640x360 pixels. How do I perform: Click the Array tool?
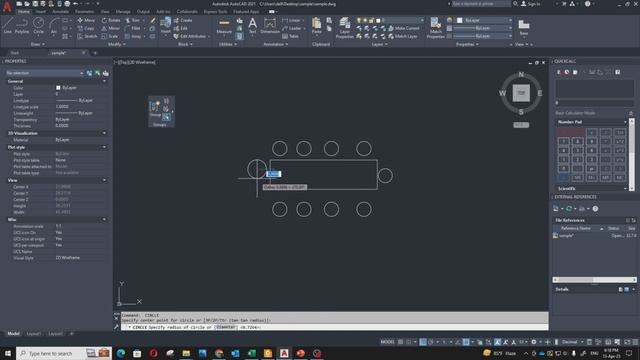(x=133, y=36)
